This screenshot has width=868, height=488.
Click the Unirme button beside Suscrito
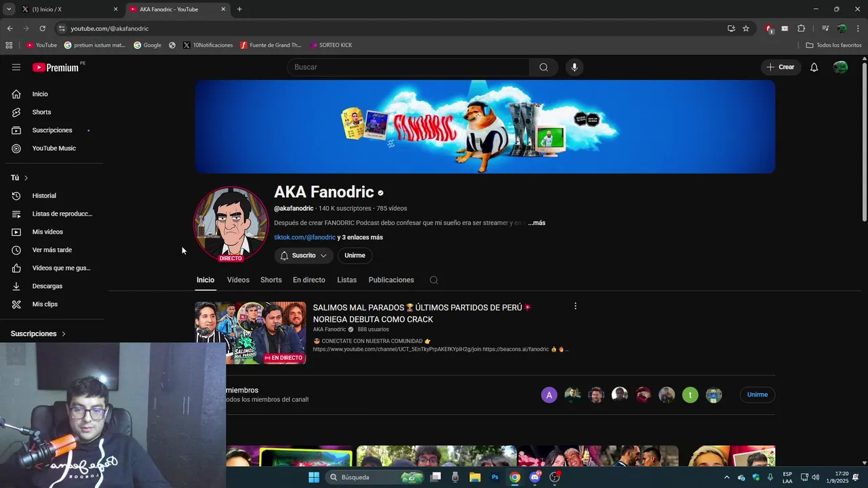pos(355,256)
